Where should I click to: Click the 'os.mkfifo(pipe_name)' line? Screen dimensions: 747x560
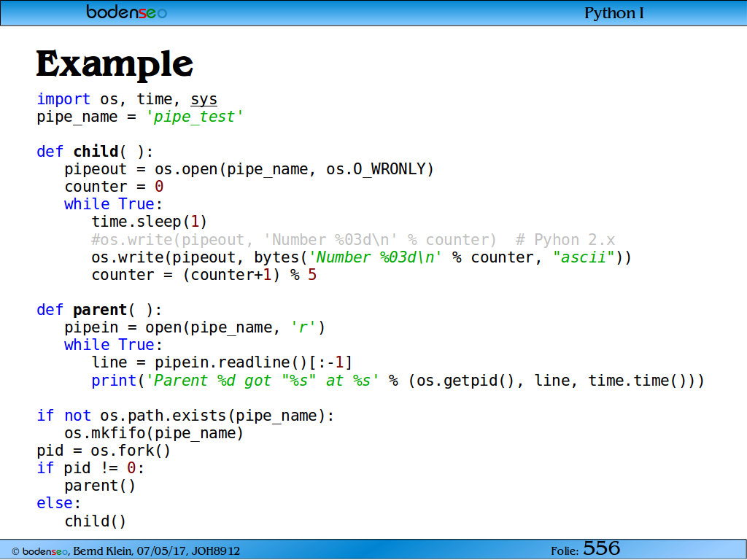click(x=154, y=433)
